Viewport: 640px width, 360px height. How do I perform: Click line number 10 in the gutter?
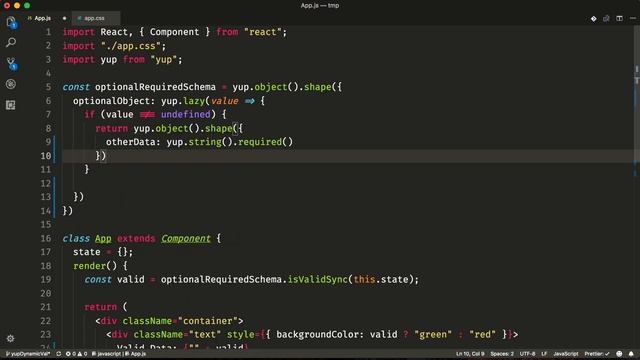46,156
